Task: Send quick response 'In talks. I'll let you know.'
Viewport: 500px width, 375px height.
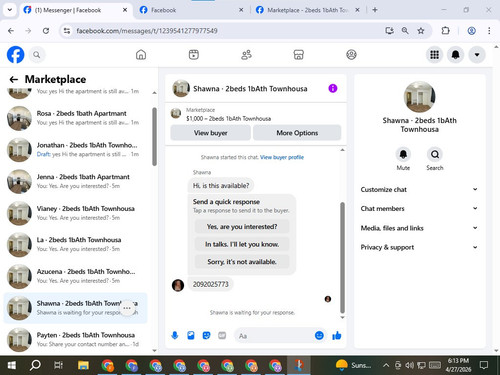Action: (x=242, y=244)
